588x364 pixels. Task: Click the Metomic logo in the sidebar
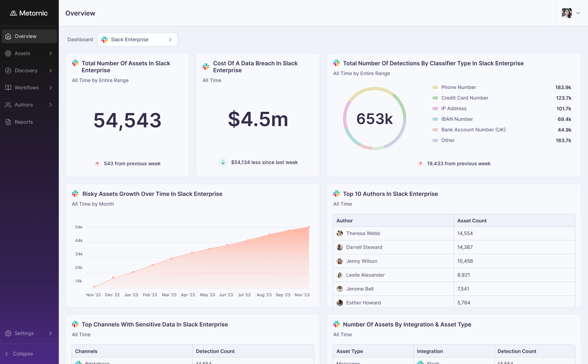(x=29, y=13)
